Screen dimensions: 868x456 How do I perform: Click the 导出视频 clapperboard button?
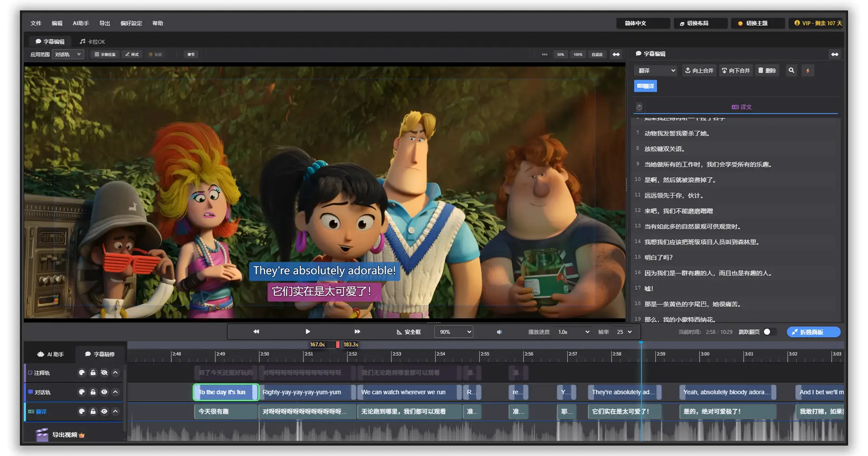60,435
